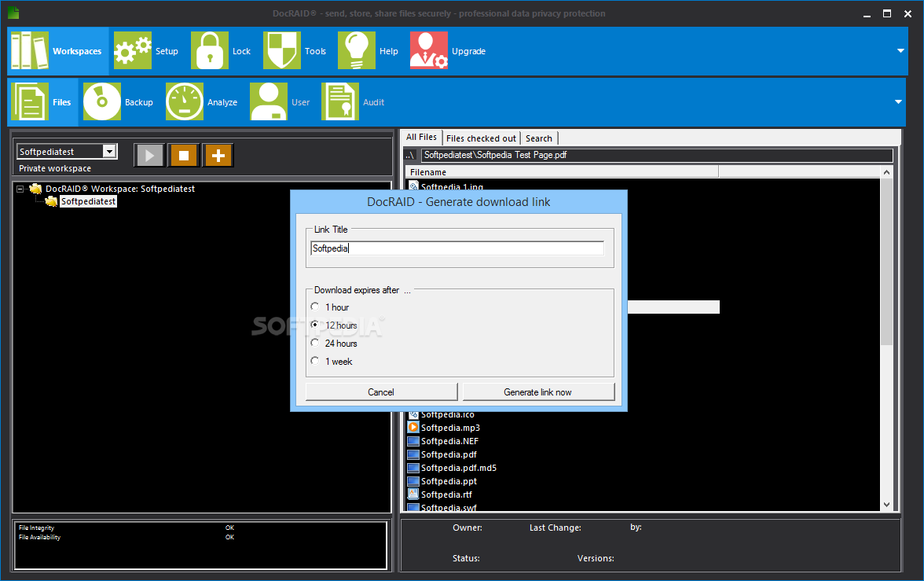Click the file list scrollbar up arrow

point(886,172)
